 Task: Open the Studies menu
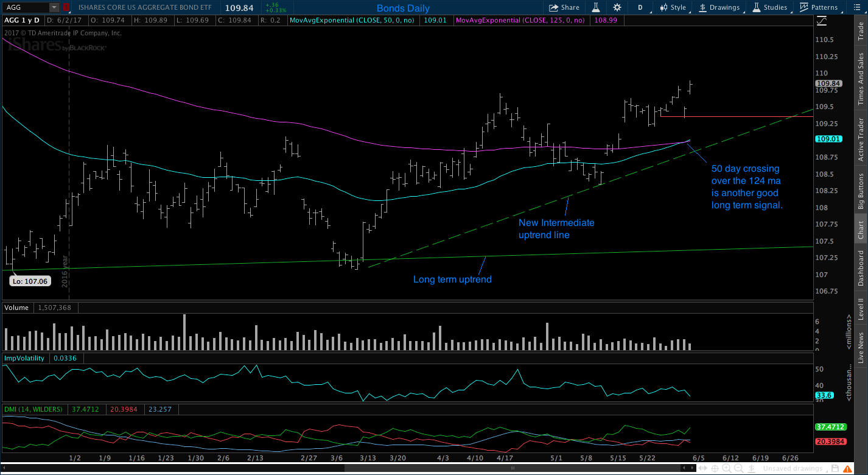coord(769,7)
